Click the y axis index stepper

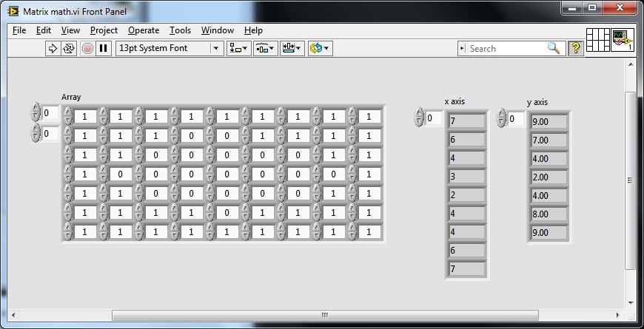pyautogui.click(x=502, y=118)
